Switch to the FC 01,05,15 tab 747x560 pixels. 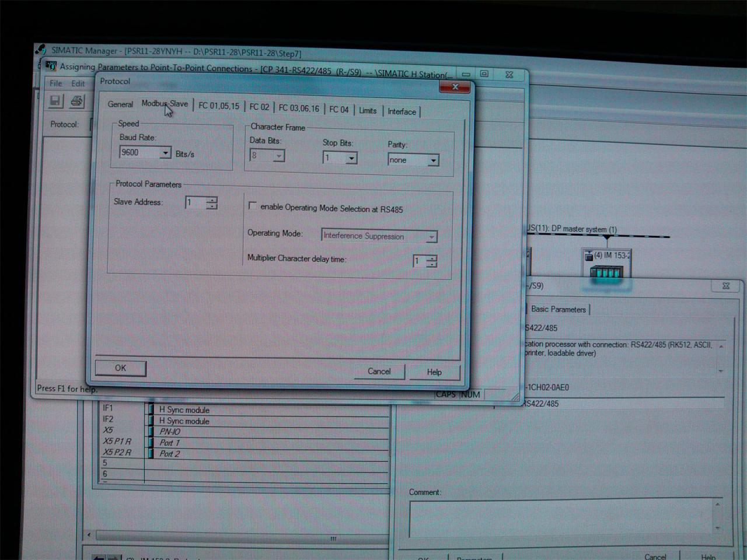219,106
